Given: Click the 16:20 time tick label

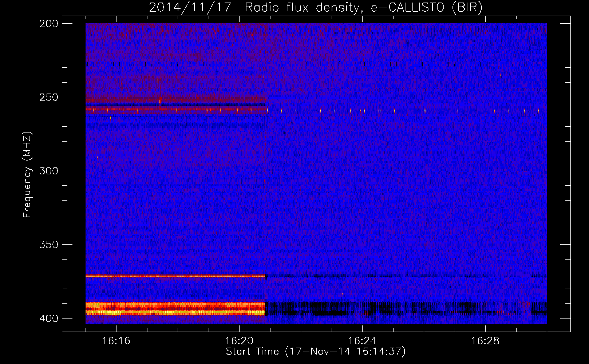Looking at the screenshot, I should 239,341.
